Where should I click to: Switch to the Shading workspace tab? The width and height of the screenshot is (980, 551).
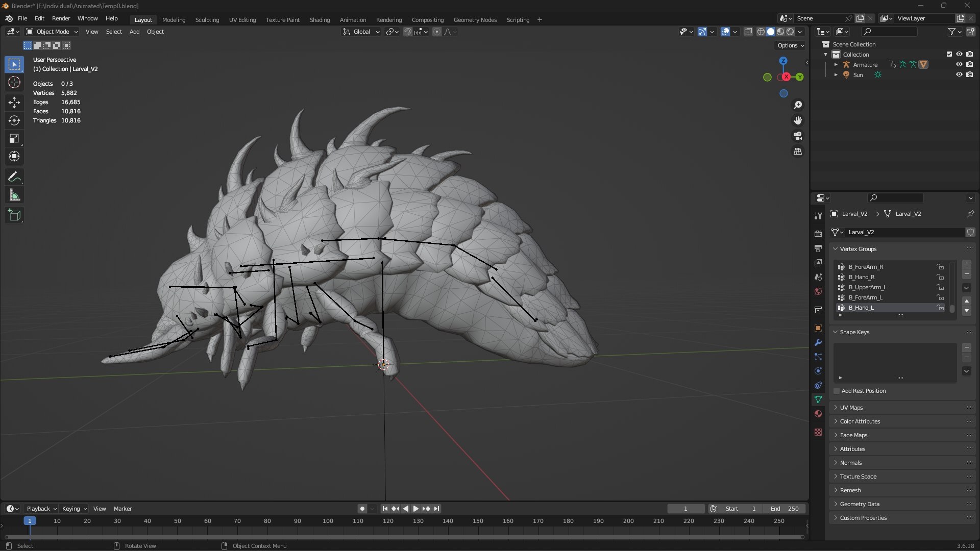[320, 20]
